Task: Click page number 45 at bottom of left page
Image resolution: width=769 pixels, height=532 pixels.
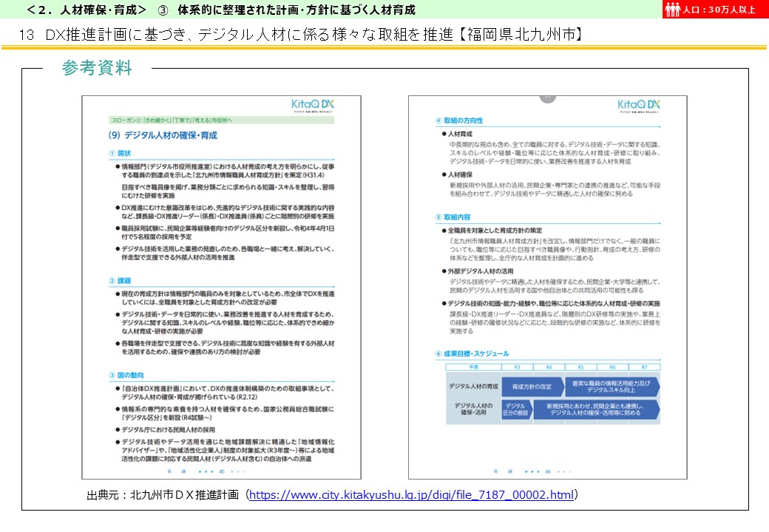Action: 222,471
